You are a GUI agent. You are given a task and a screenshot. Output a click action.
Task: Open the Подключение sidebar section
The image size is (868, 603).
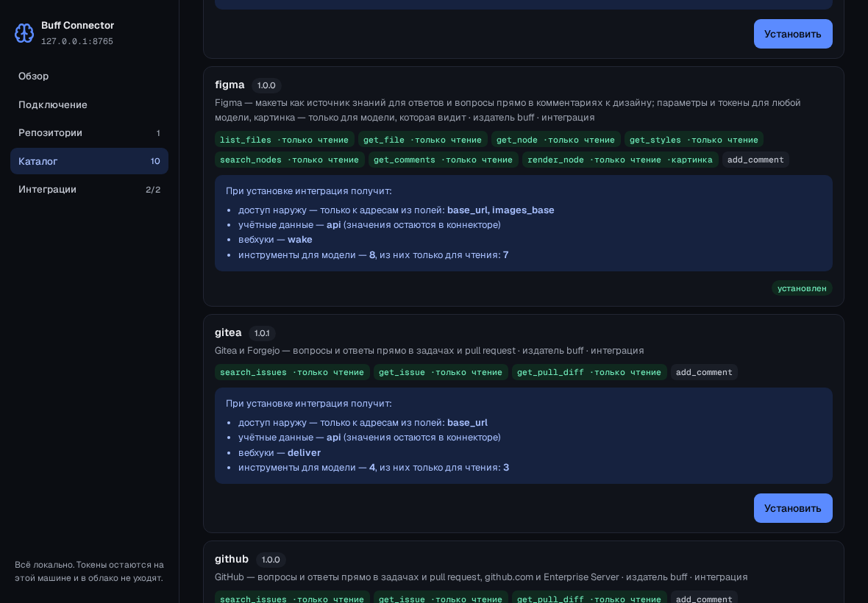(x=89, y=104)
